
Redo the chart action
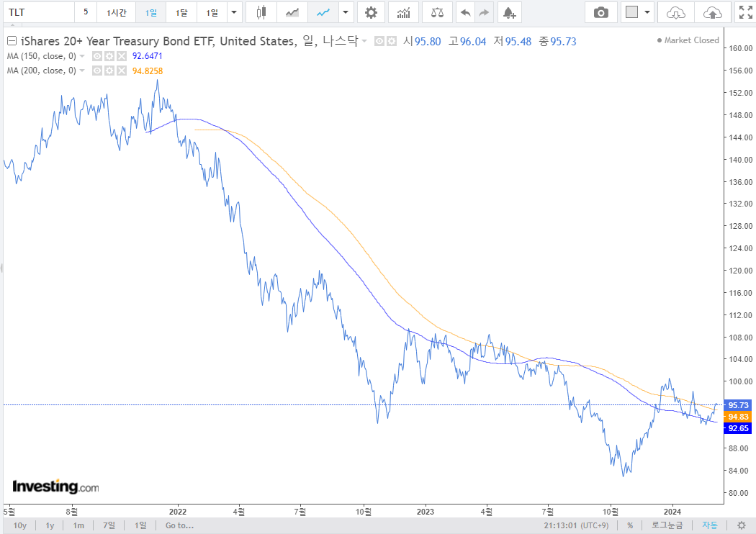click(x=484, y=12)
